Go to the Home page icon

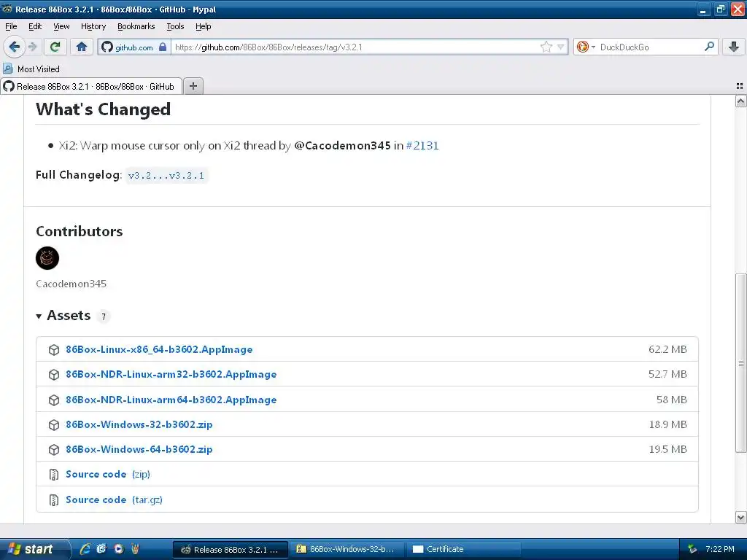tap(82, 47)
